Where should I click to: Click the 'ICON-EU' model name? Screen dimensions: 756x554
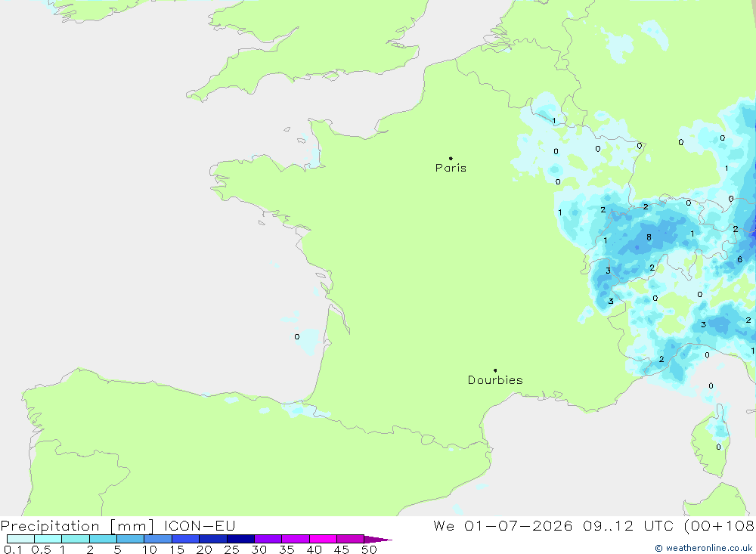tap(200, 526)
